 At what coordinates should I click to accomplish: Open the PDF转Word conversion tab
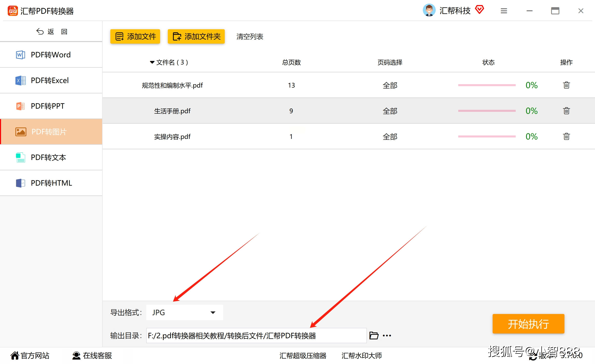[x=51, y=55]
